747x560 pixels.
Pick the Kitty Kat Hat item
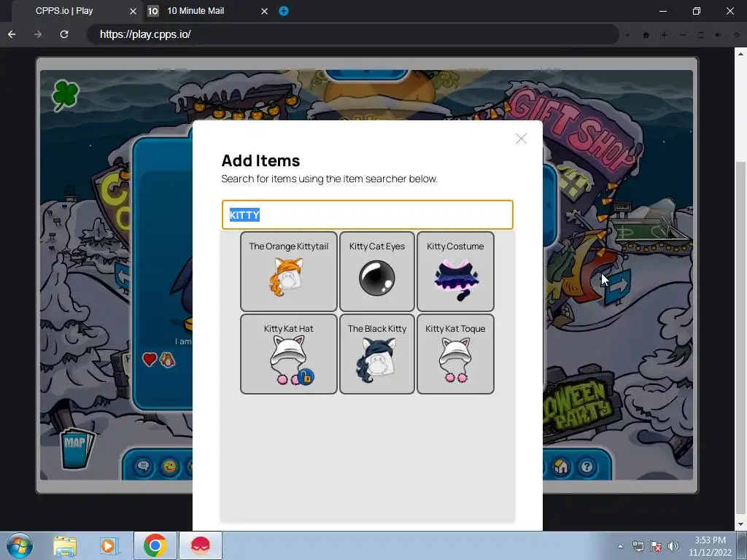click(x=289, y=354)
